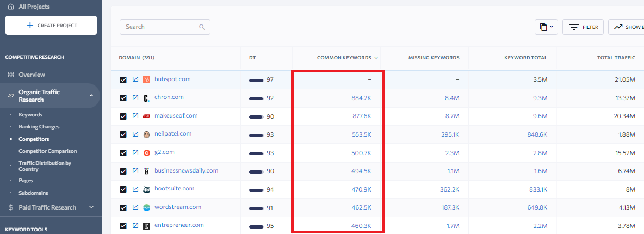
Task: Click the Organic Traffic Research leaf icon
Action: point(11,96)
